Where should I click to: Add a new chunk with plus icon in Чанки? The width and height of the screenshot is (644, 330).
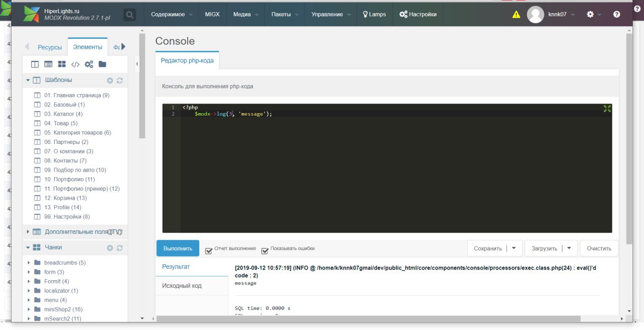tap(110, 247)
